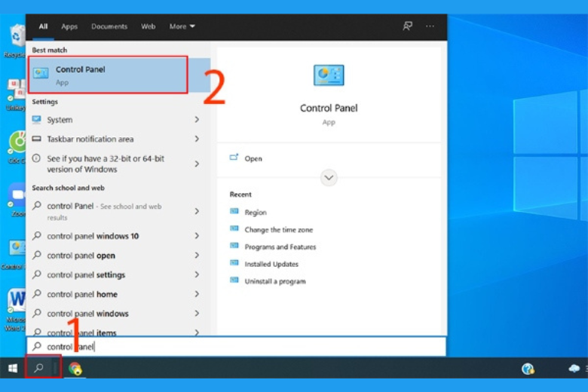The width and height of the screenshot is (588, 392).
Task: Click the taskbar search magnifier icon
Action: click(38, 368)
